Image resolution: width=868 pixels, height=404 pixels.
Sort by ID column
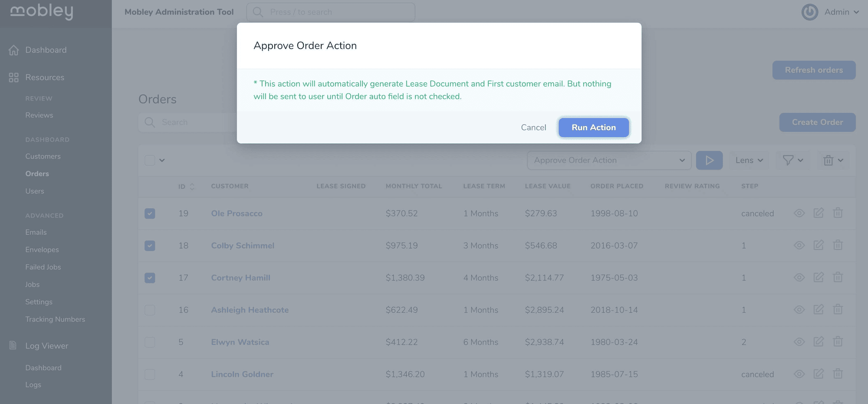pyautogui.click(x=186, y=186)
